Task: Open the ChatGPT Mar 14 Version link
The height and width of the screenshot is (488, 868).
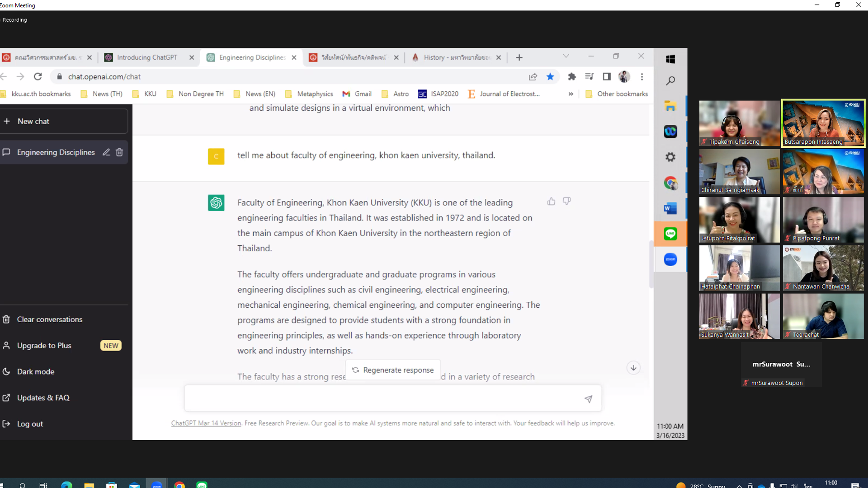Action: [206, 423]
